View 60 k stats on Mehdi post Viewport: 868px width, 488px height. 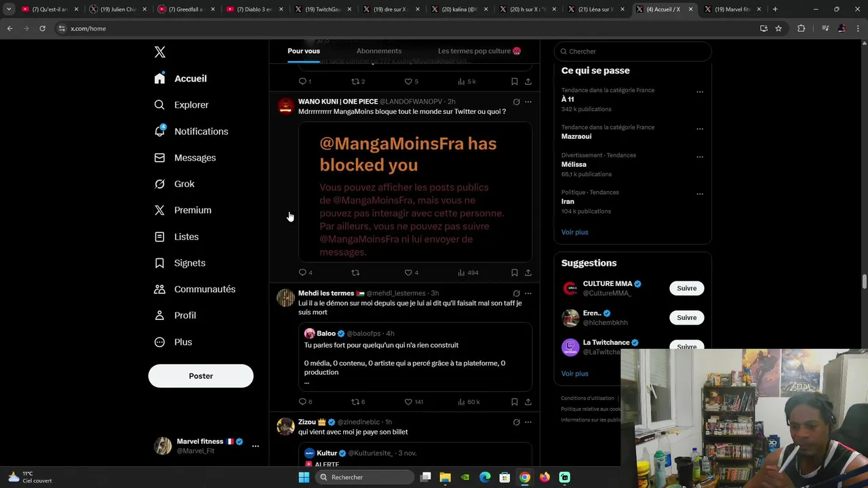pyautogui.click(x=469, y=402)
